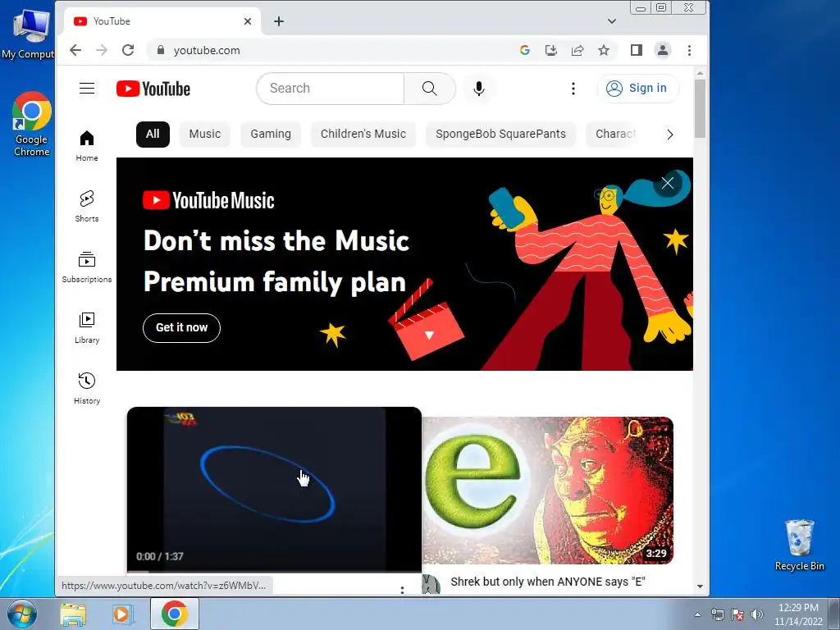The height and width of the screenshot is (630, 840).
Task: Reload the page
Action: (128, 50)
